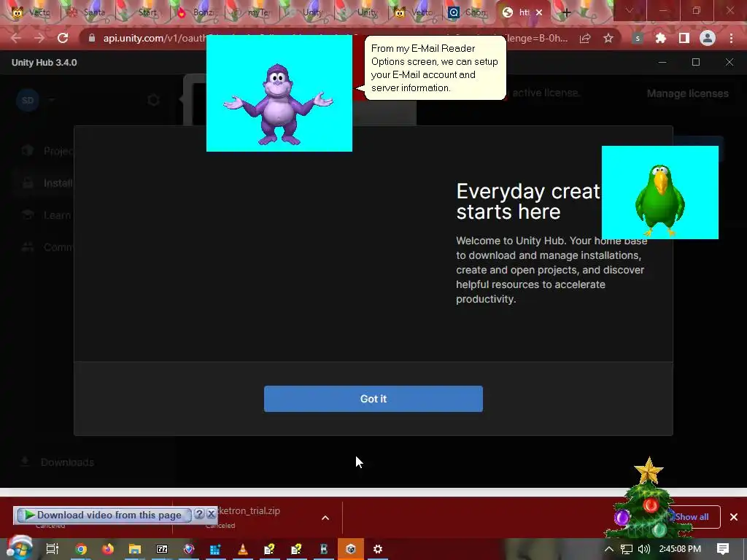This screenshot has width=747, height=560.
Task: Click the purple BonziBuddy gorilla character
Action: point(279,104)
